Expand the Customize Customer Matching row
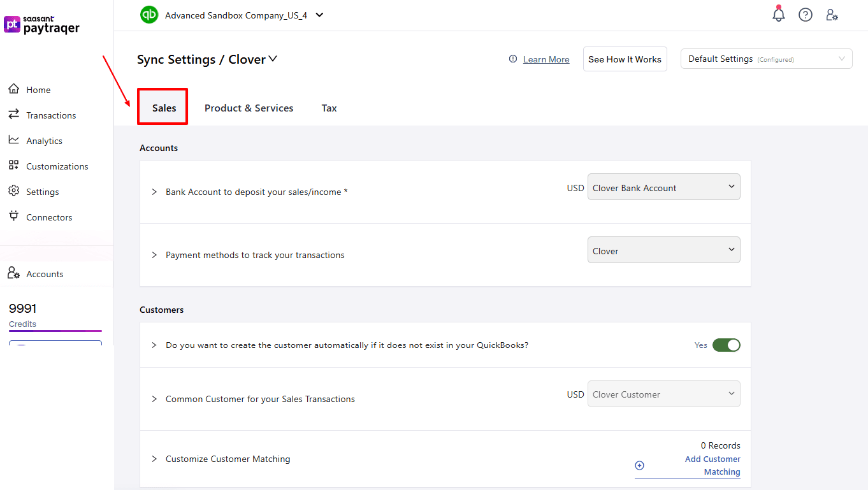This screenshot has width=868, height=490. pos(154,459)
